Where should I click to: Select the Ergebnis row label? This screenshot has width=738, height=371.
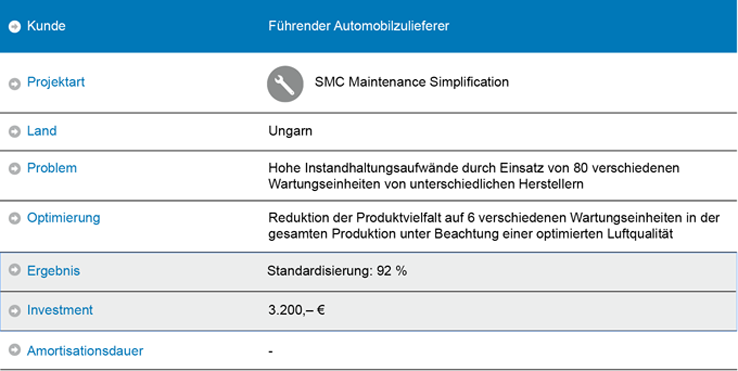point(53,271)
